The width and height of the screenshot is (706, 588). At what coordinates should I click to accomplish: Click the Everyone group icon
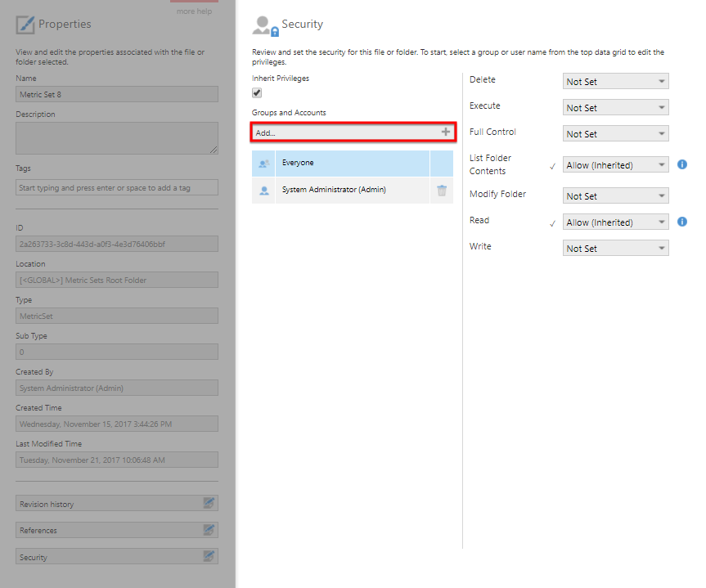point(263,164)
